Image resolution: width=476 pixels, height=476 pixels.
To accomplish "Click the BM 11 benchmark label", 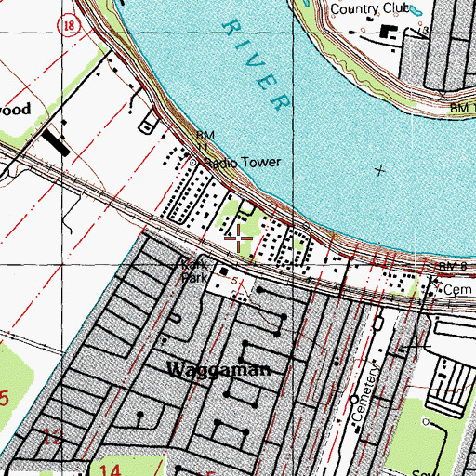I will pyautogui.click(x=205, y=141).
